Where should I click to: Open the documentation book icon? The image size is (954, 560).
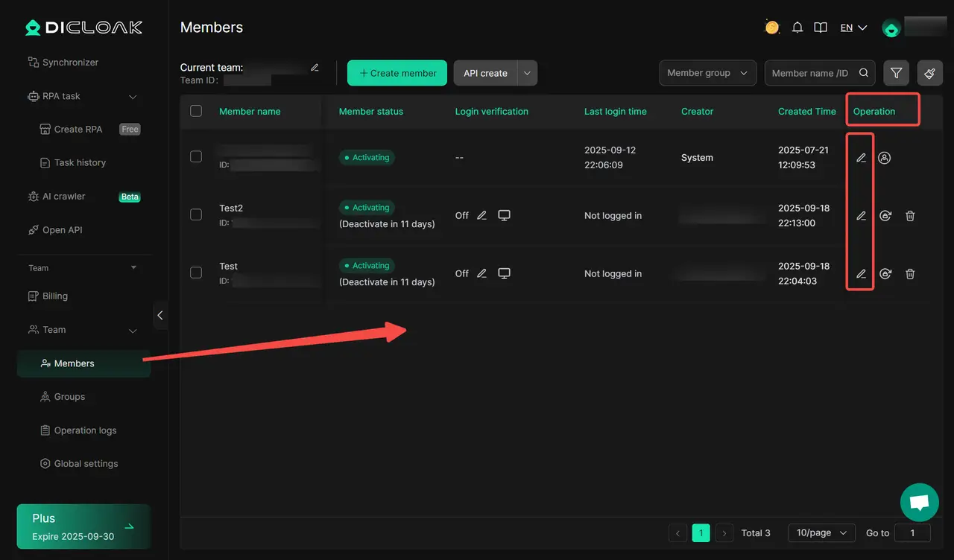coord(821,28)
